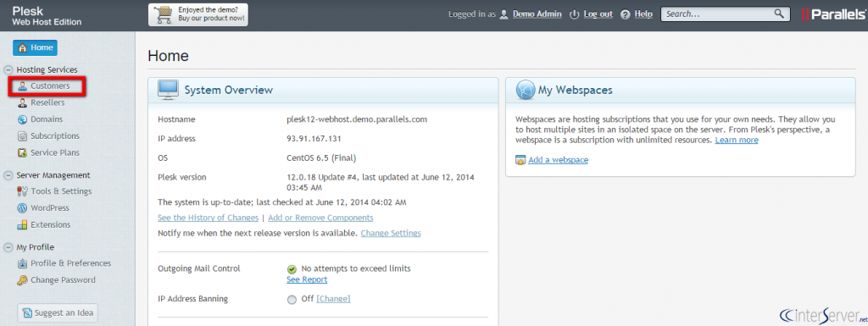Image resolution: width=868 pixels, height=326 pixels.
Task: Click the Resellers person icon
Action: tap(22, 102)
